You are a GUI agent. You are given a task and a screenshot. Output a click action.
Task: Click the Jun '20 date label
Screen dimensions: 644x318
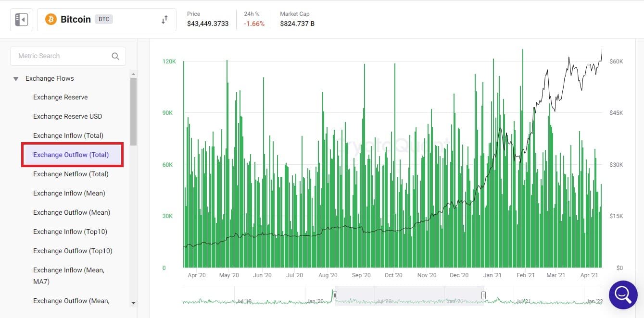pos(262,275)
